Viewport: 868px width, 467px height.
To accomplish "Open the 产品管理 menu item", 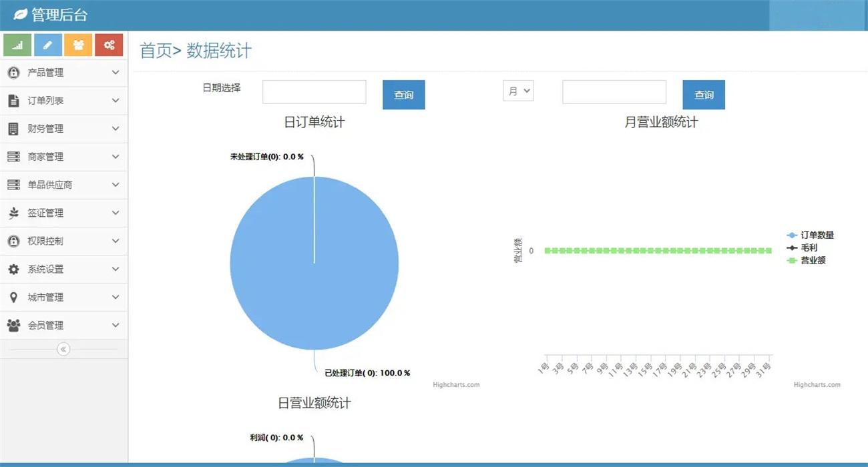I will pyautogui.click(x=63, y=73).
